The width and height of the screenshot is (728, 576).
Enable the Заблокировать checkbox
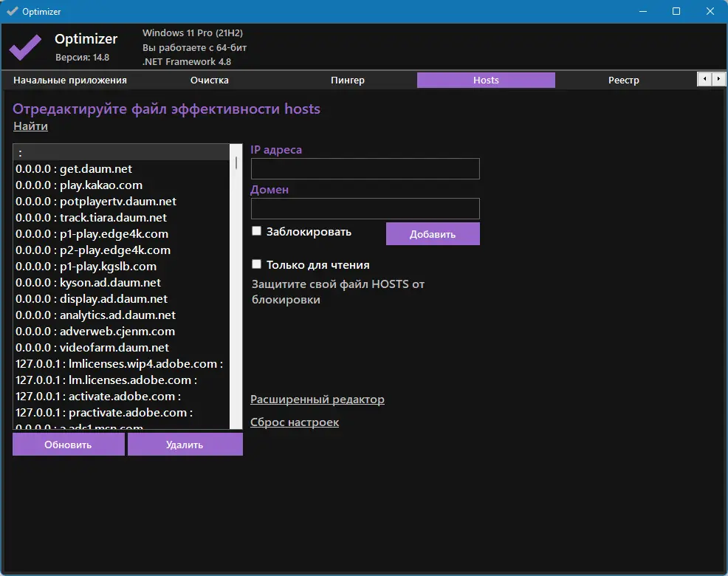click(x=256, y=231)
